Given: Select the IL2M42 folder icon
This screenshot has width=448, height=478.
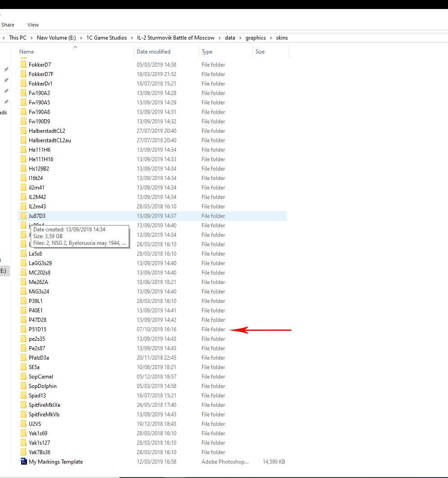Looking at the screenshot, I should [x=23, y=197].
